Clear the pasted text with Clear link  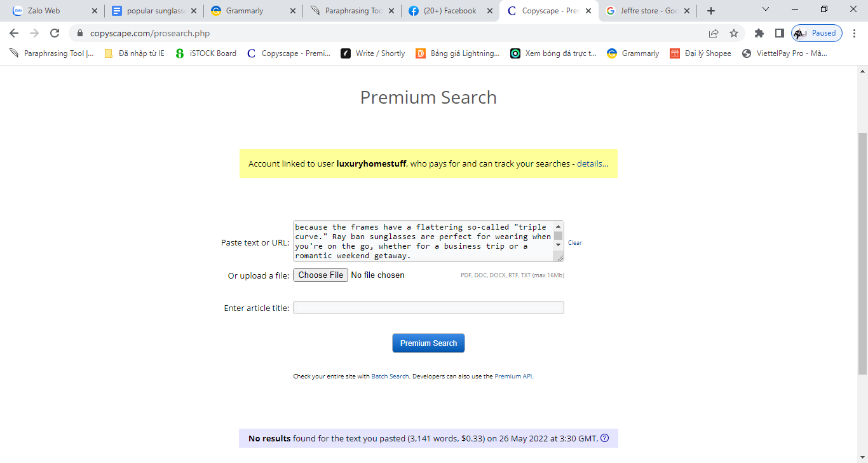[x=574, y=243]
